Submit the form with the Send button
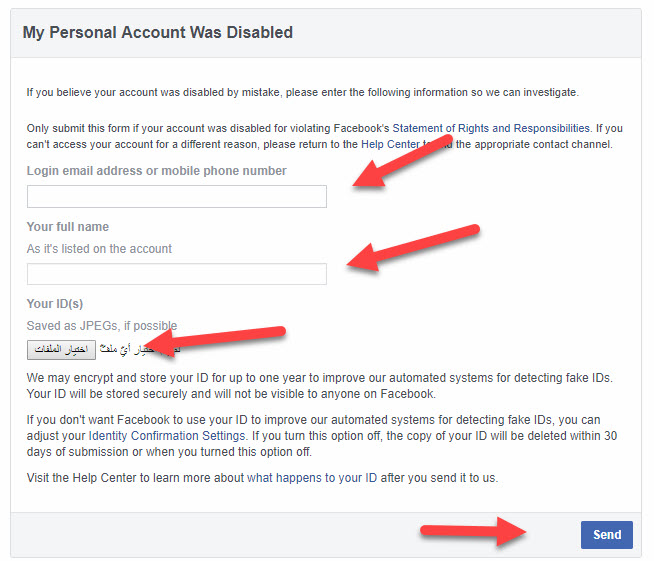The height and width of the screenshot is (561, 654). pyautogui.click(x=606, y=535)
